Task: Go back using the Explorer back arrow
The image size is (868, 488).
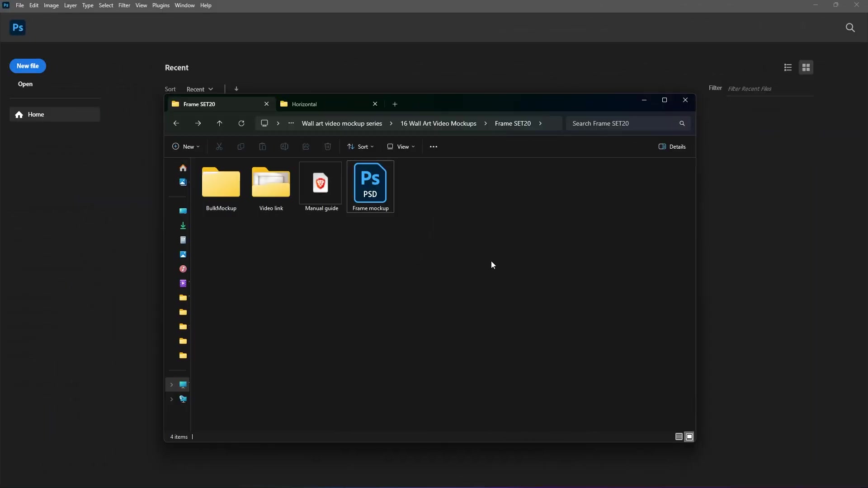Action: (176, 123)
